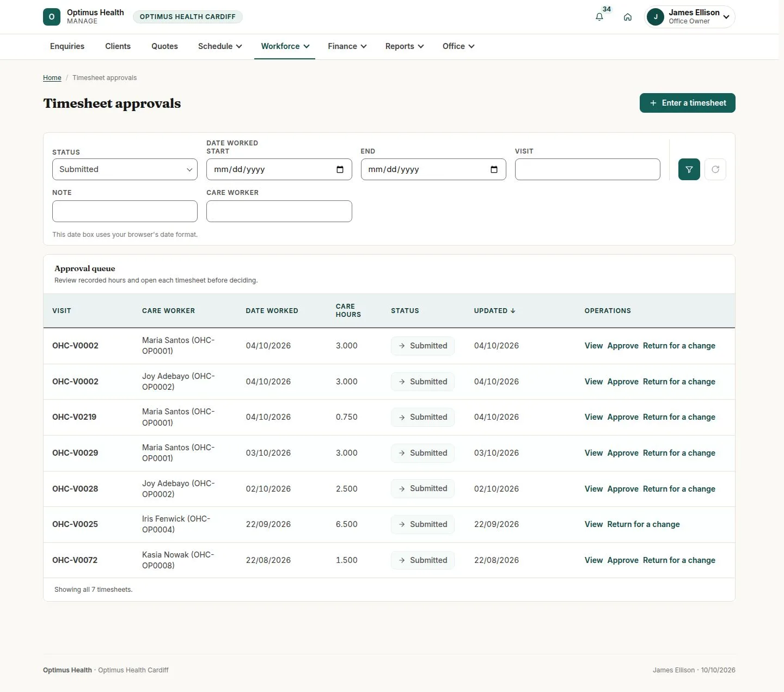This screenshot has width=784, height=692.
Task: Click James Ellison's avatar icon
Action: [656, 17]
